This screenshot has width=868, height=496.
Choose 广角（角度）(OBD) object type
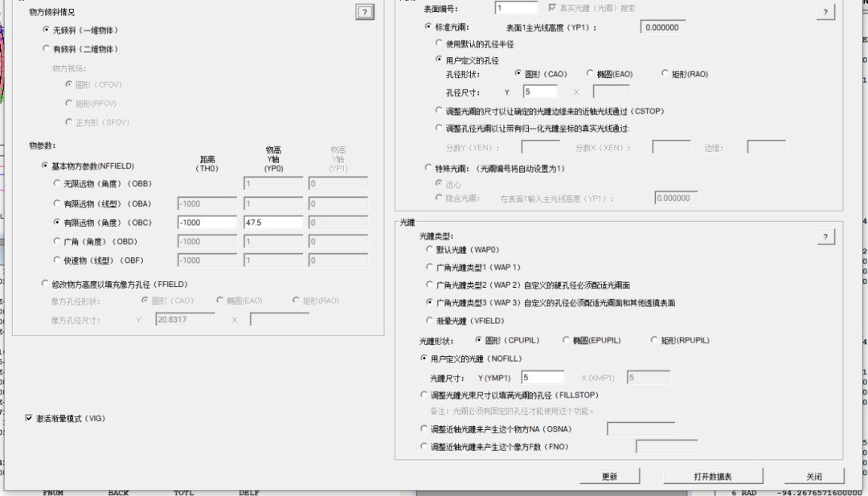point(56,241)
